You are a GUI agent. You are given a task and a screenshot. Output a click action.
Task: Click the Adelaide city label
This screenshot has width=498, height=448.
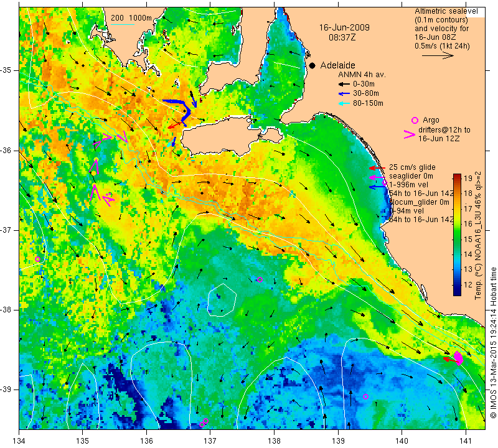(337, 65)
